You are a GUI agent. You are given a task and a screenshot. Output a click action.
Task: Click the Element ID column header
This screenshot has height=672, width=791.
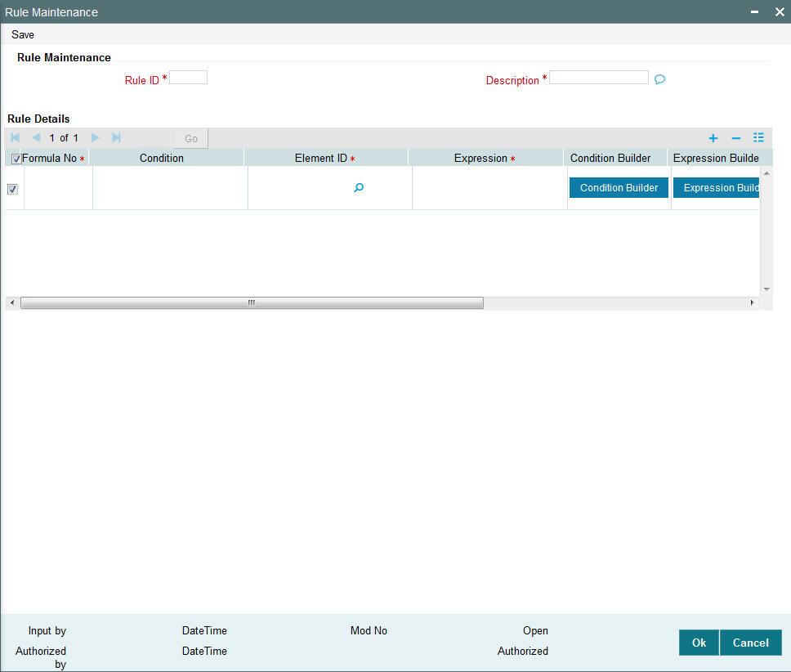[325, 159]
